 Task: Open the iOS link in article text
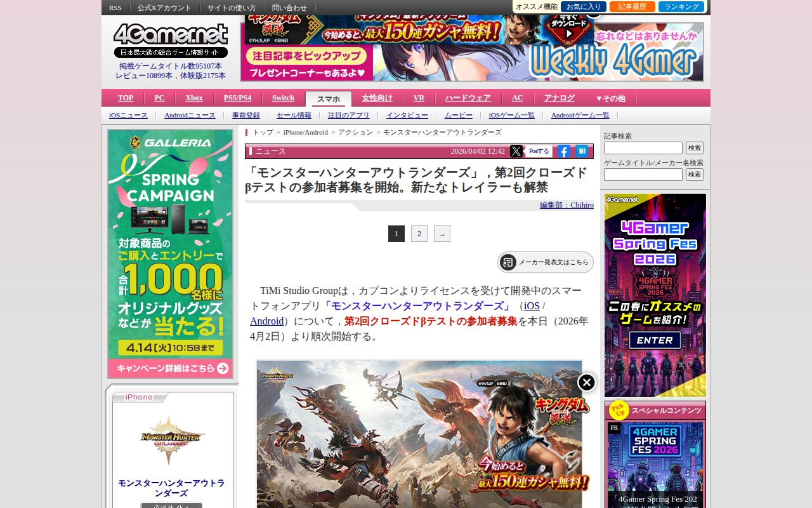[x=532, y=306]
